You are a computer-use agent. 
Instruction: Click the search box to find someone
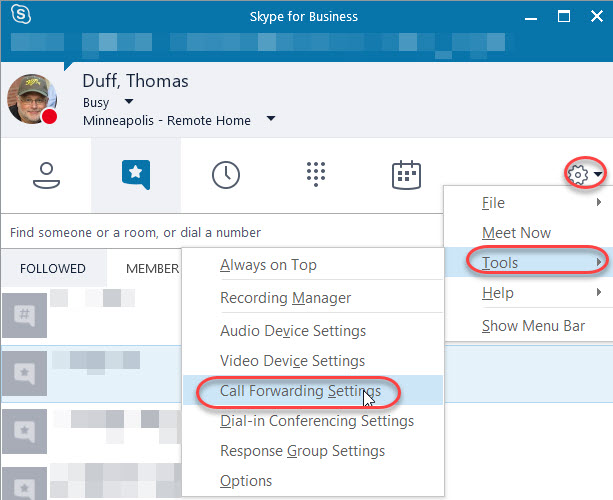click(x=222, y=233)
